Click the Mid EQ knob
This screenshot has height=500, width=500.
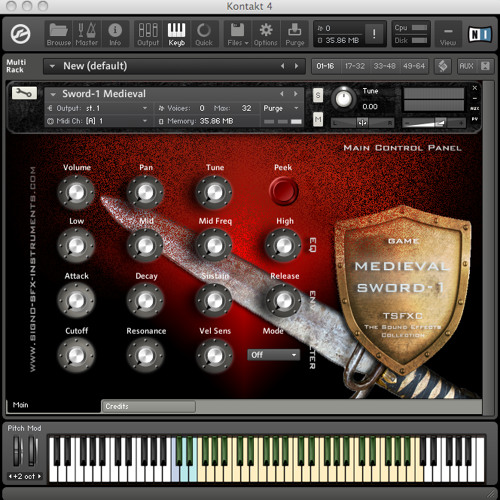[x=146, y=246]
